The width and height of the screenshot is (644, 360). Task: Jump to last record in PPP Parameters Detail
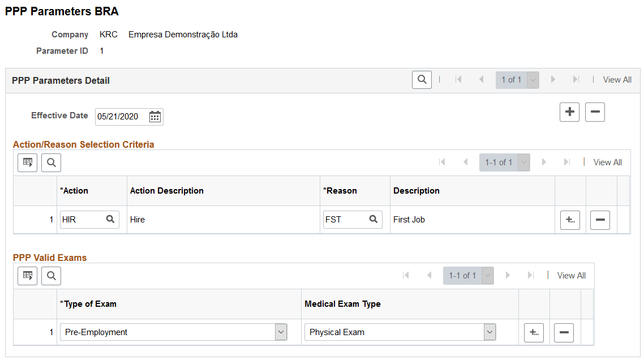tap(577, 79)
